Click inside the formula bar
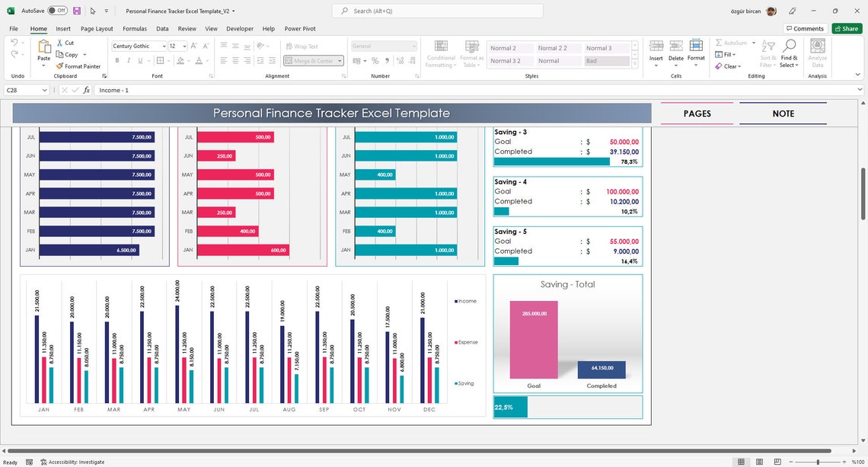This screenshot has height=467, width=868. pos(228,90)
